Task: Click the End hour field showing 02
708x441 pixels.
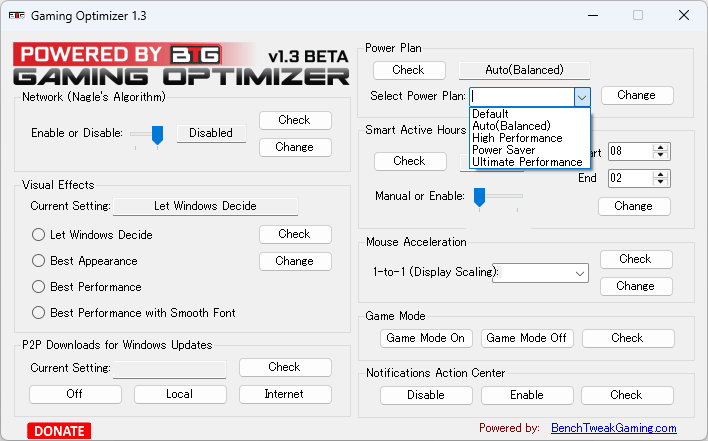Action: pos(630,178)
